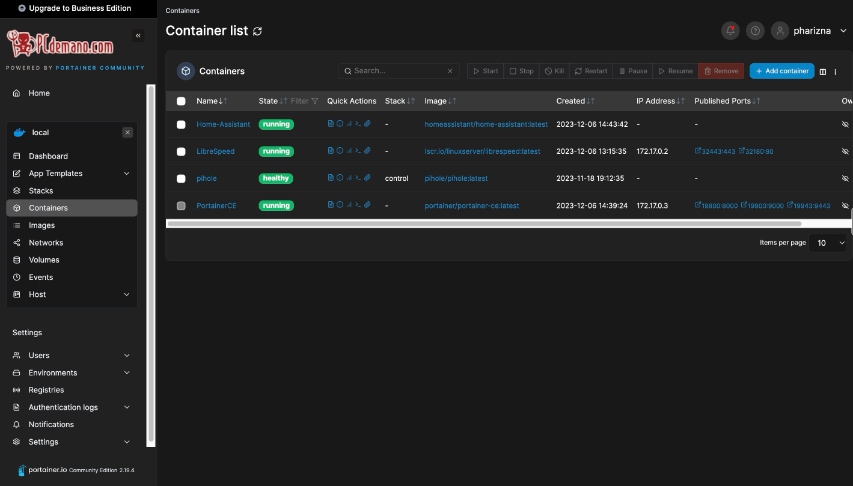The height and width of the screenshot is (486, 853).
Task: Collapse the sidebar with double-chevron
Action: (138, 35)
